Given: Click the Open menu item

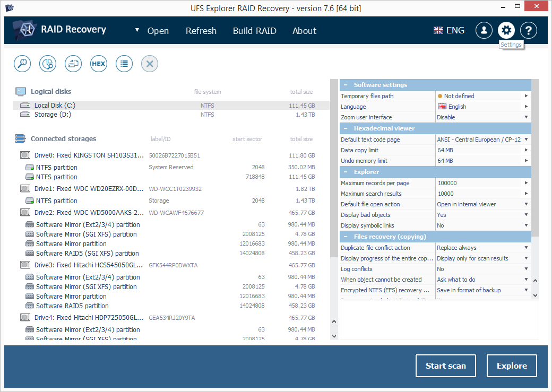Looking at the screenshot, I should coord(158,31).
